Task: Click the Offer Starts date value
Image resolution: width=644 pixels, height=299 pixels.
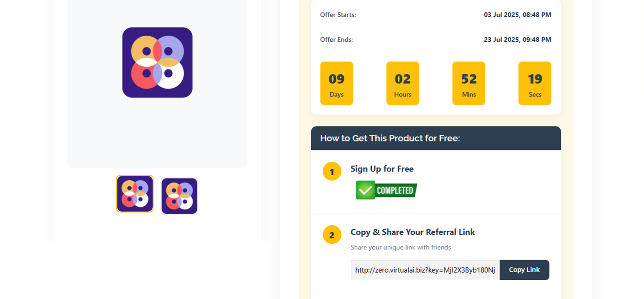Action: coord(517,15)
